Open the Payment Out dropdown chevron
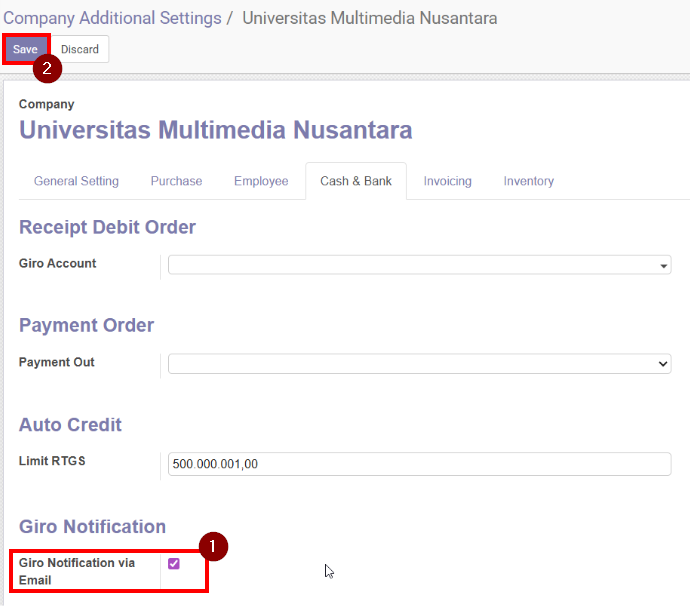The width and height of the screenshot is (690, 607). 663,364
